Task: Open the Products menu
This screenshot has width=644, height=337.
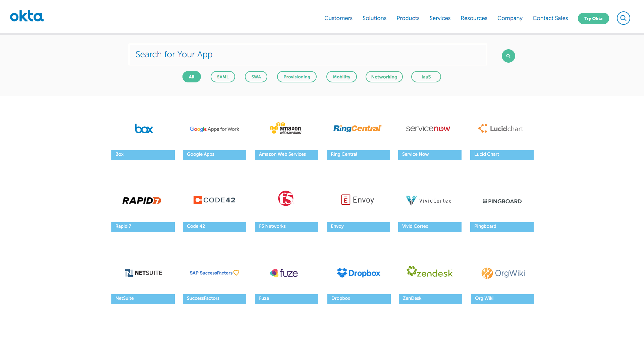Action: coord(408,18)
